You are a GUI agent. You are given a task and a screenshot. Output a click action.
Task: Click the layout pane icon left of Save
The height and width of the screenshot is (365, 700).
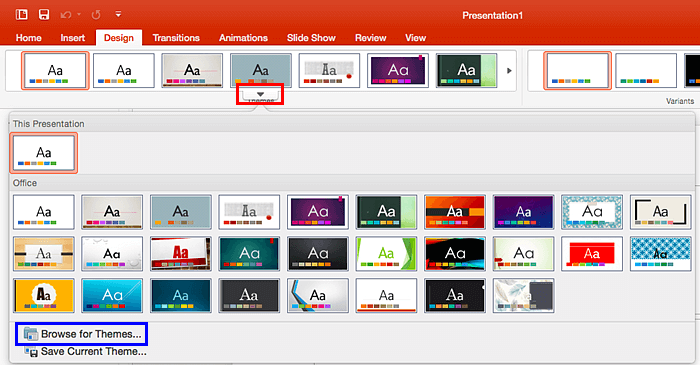21,14
